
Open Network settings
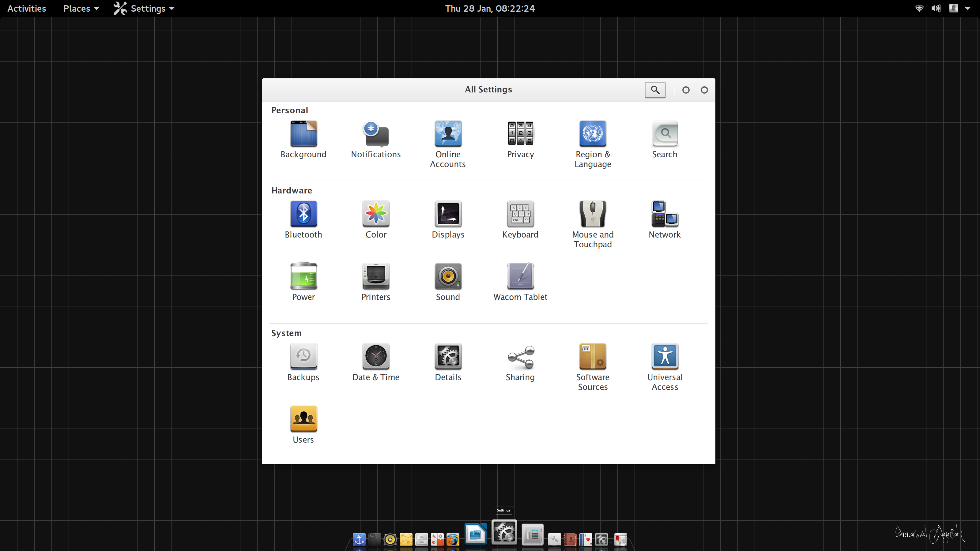pos(665,220)
